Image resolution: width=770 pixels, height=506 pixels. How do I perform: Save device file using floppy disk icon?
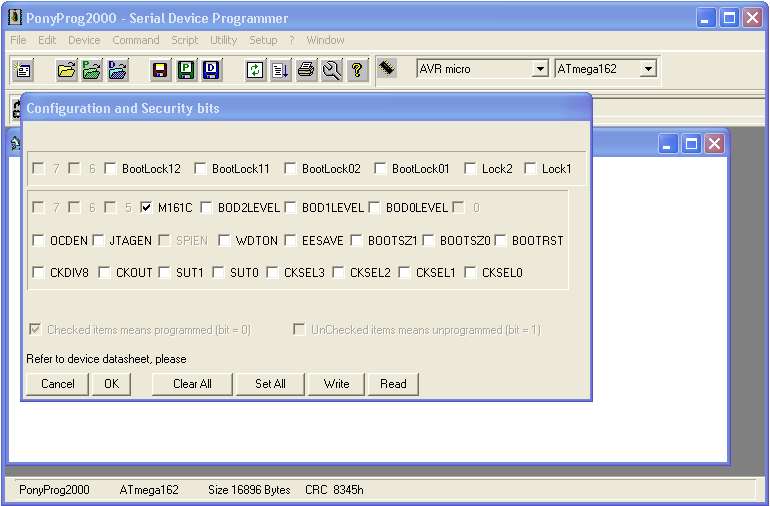(x=160, y=70)
